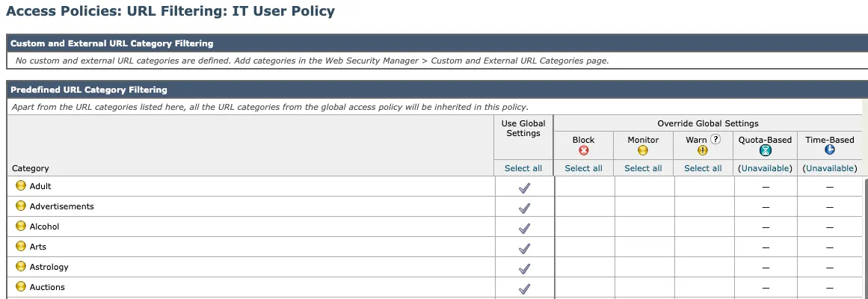Set Warn for the Adult category
868x299 pixels.
pyautogui.click(x=704, y=187)
